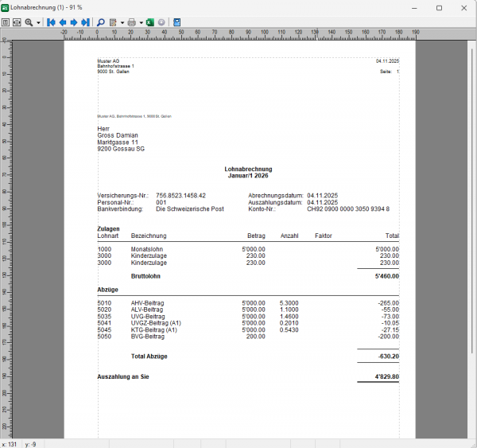Export the report to Excel
The height and width of the screenshot is (448, 477).
[149, 22]
